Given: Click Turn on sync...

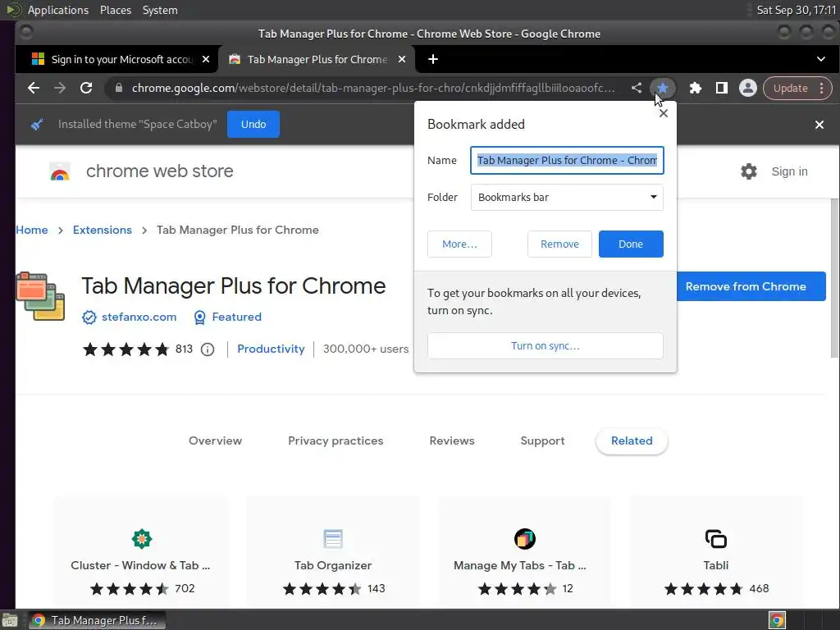Looking at the screenshot, I should point(545,346).
